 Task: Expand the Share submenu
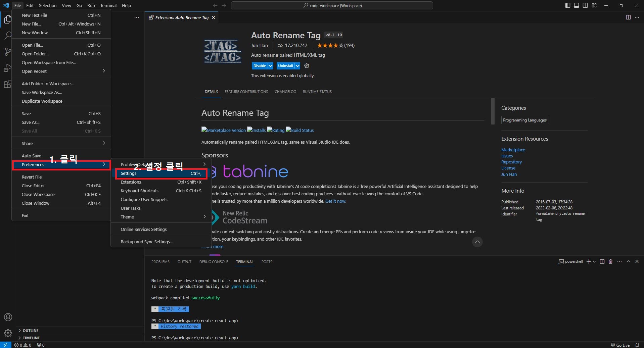[61, 143]
